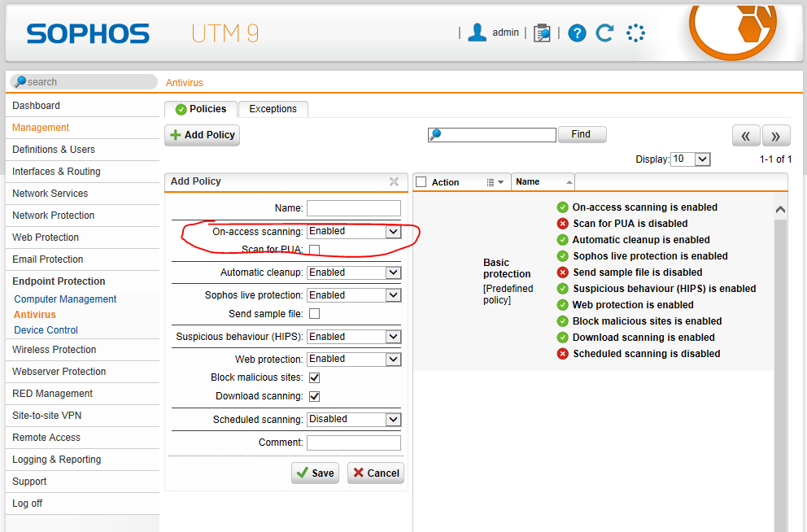Open the Support menu
807x532 pixels.
click(82, 482)
